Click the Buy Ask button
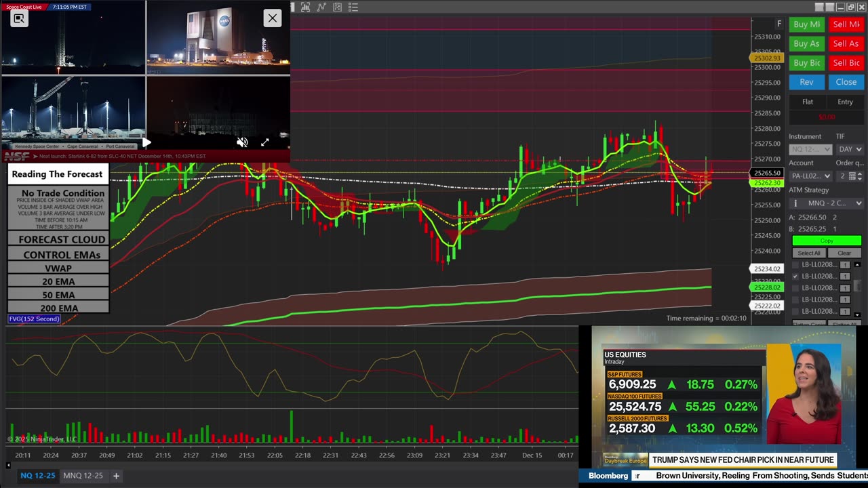868x488 pixels. coord(806,43)
